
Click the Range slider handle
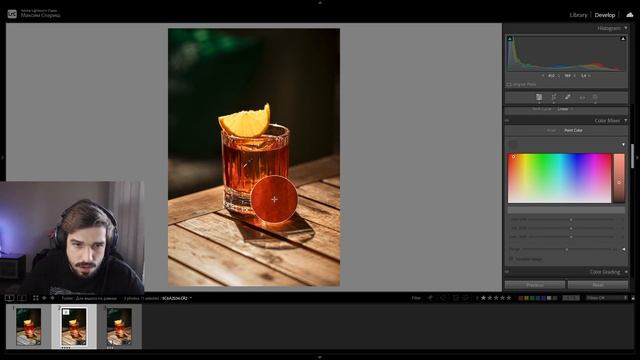coord(567,249)
